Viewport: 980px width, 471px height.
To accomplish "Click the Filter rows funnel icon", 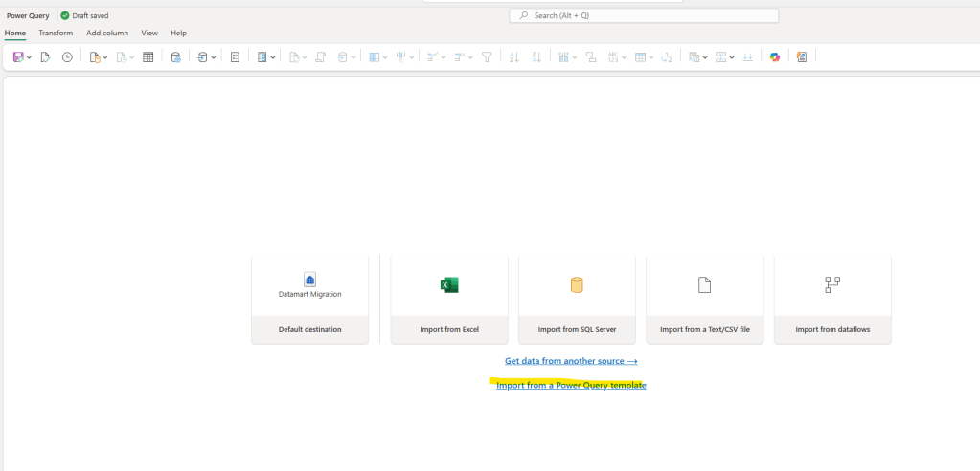I will pos(487,56).
